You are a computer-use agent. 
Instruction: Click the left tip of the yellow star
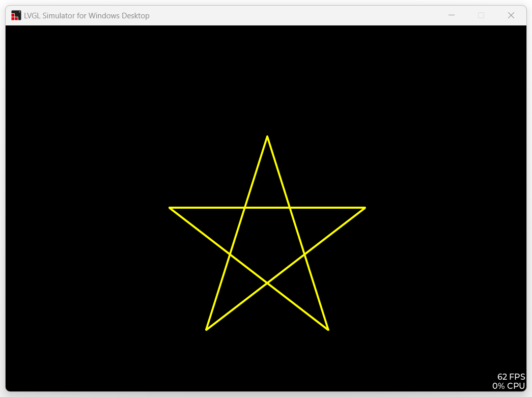171,208
